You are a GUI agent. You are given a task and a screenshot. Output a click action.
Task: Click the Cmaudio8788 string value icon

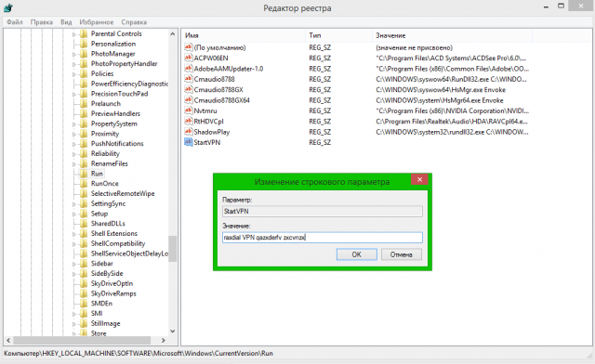(x=188, y=79)
